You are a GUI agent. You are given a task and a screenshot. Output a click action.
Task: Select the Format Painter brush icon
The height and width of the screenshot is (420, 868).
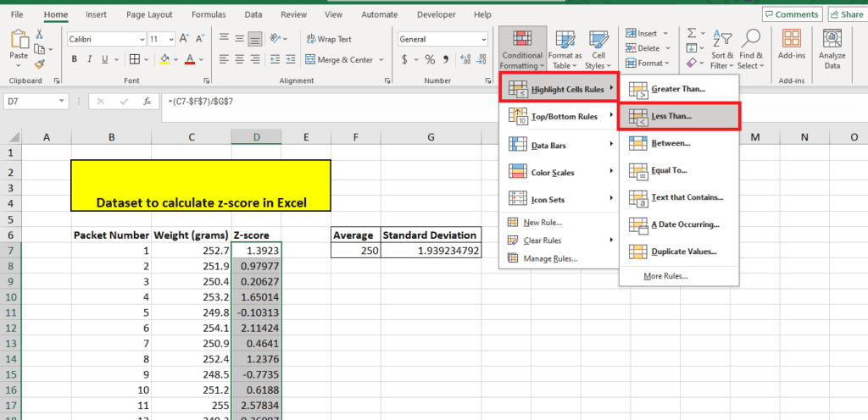coord(39,64)
